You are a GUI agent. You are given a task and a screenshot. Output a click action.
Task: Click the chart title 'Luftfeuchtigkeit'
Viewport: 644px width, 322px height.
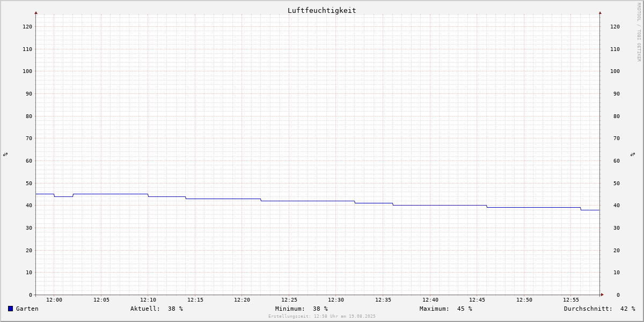pos(322,10)
